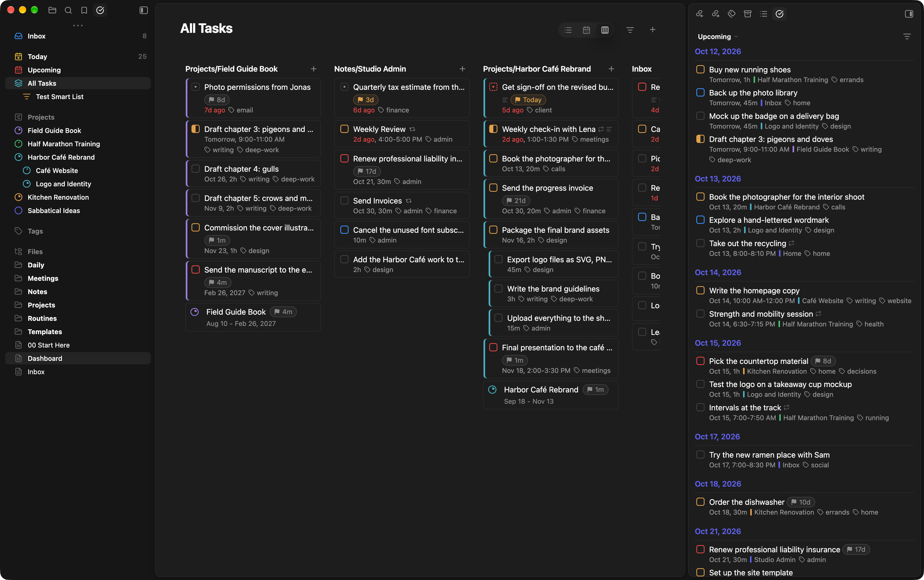Check off Order the dishwasher
Image resolution: width=924 pixels, height=580 pixels.
(x=700, y=502)
